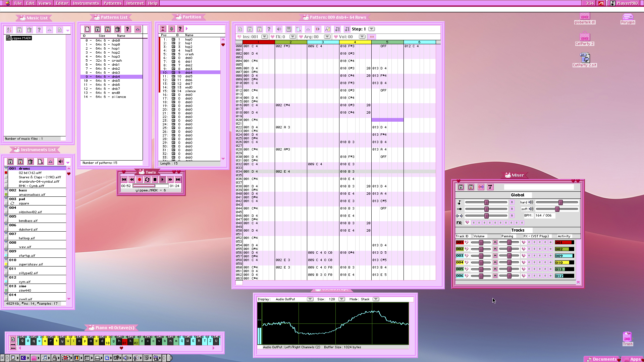Open the Step dropdown in pattern editor
Screen dimensions: 644x362
[372, 29]
